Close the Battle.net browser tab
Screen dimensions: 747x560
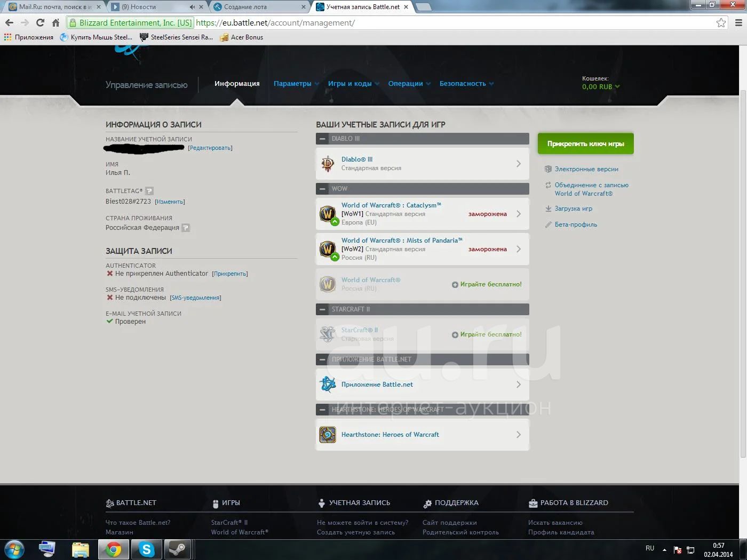pyautogui.click(x=406, y=7)
